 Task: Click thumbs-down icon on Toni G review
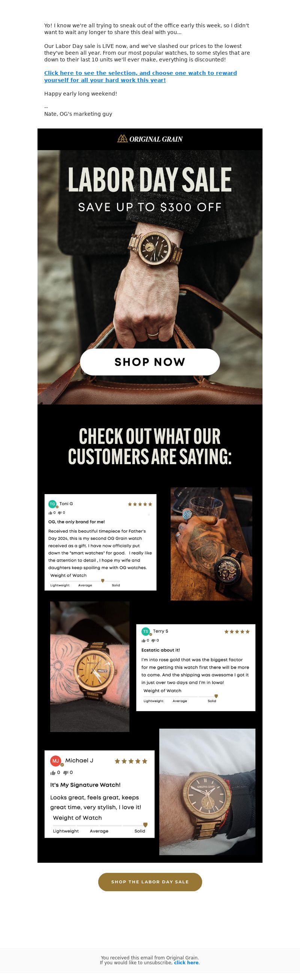click(59, 513)
